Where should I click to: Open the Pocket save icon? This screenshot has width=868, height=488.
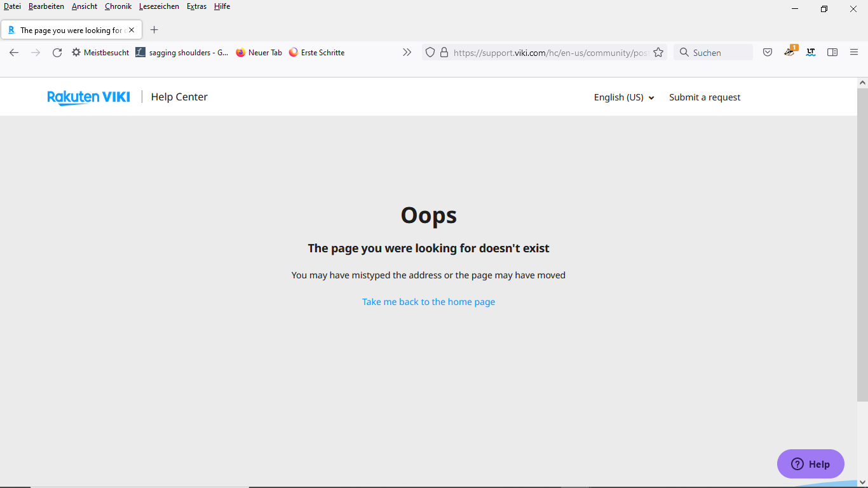pyautogui.click(x=768, y=53)
